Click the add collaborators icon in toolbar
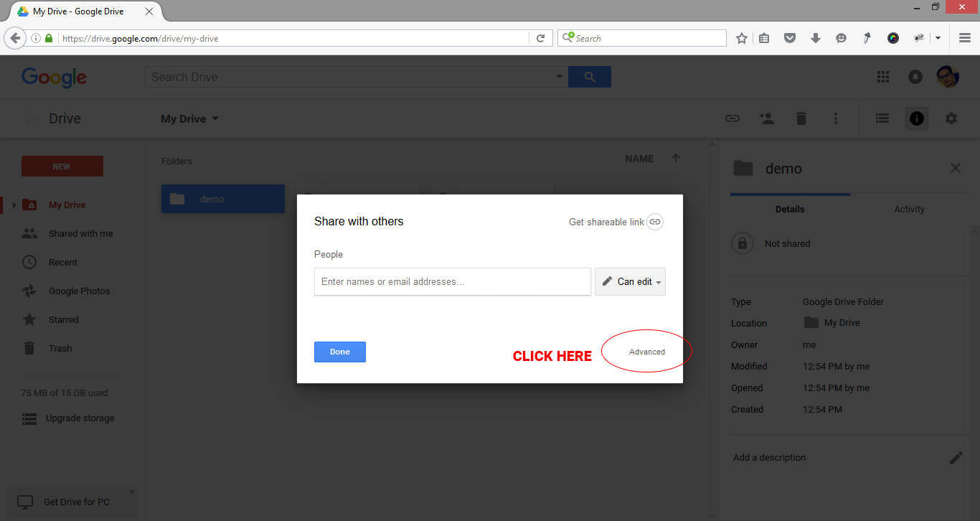Viewport: 980px width, 521px height. pyautogui.click(x=767, y=118)
